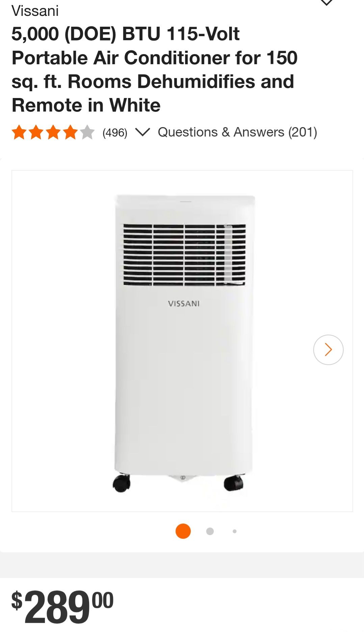This screenshot has height=632, width=364.
Task: Tap the VISSANI logo on the unit
Action: tap(184, 303)
